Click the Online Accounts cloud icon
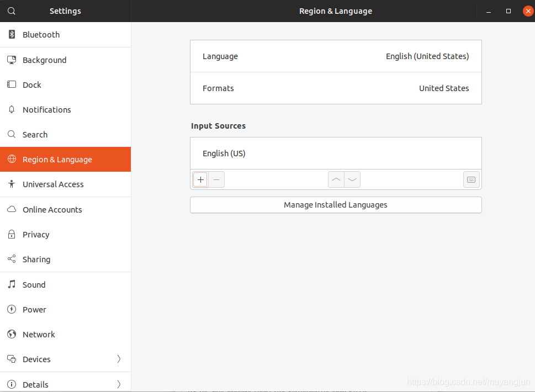The height and width of the screenshot is (392, 535). pos(12,209)
